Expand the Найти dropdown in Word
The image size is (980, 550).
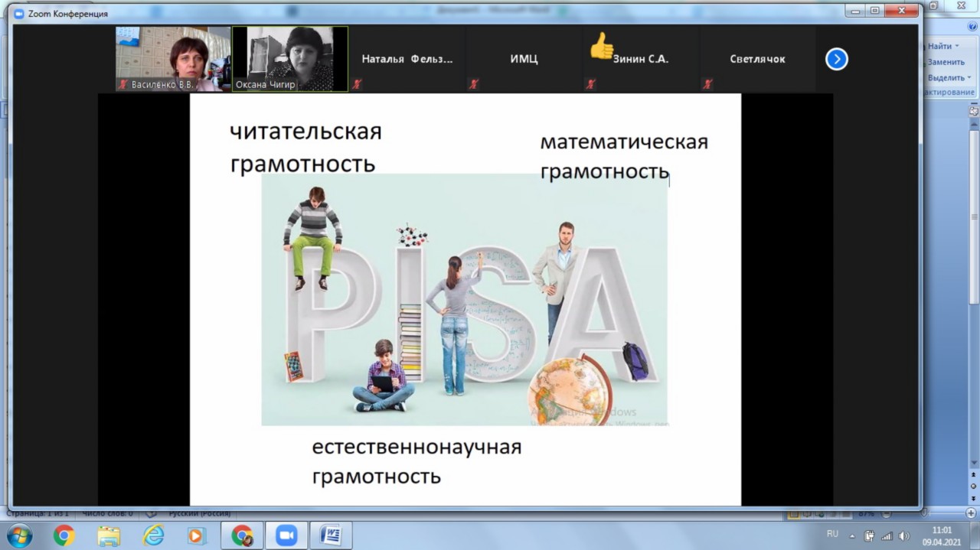[x=957, y=47]
